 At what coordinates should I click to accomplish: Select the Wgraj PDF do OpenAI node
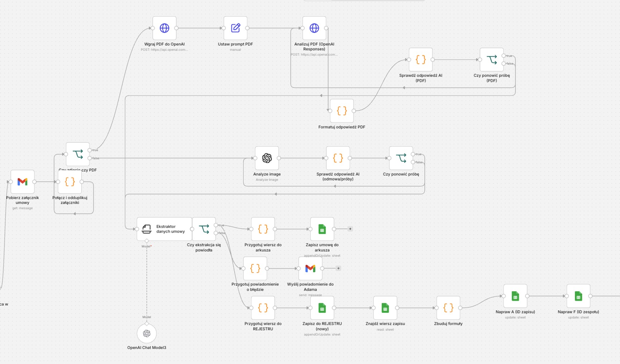(x=164, y=28)
